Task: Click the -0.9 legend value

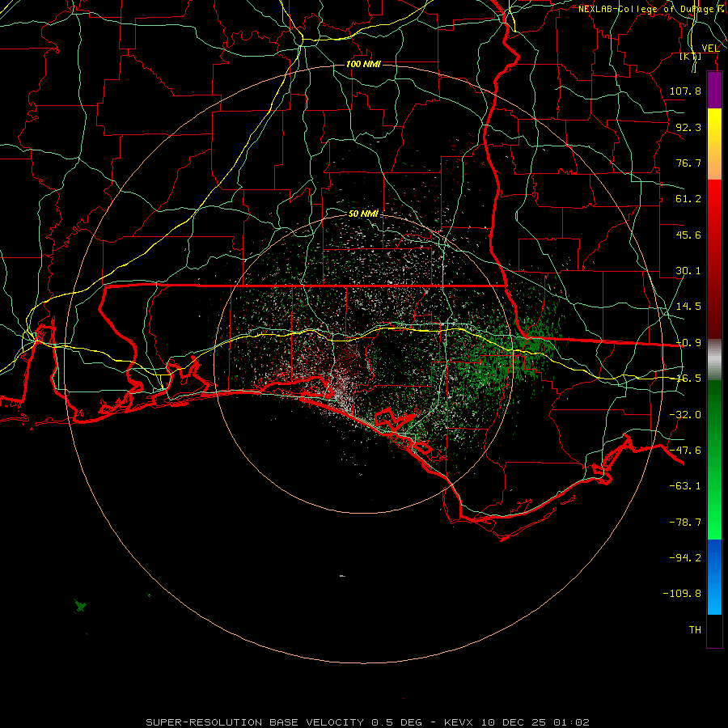Action: 688,343
